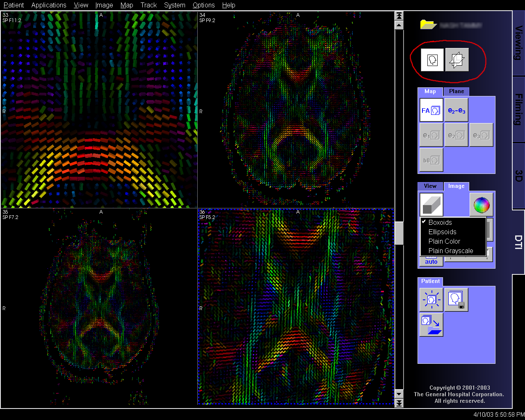Select the FA map button

431,110
